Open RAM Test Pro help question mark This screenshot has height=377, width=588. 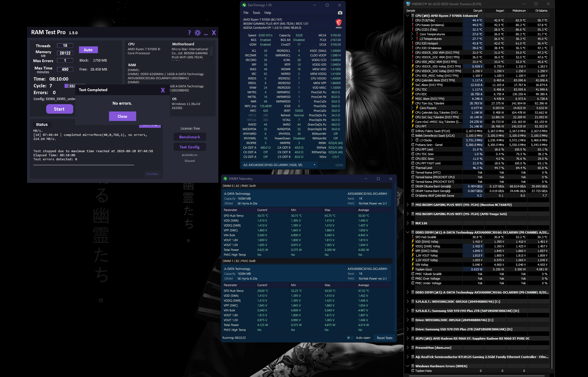coord(189,33)
